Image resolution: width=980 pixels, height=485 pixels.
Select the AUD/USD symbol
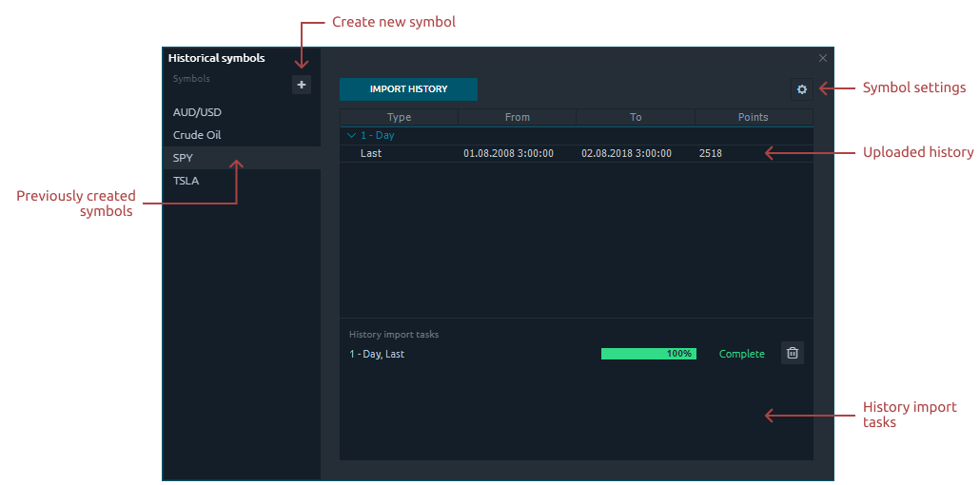[197, 112]
